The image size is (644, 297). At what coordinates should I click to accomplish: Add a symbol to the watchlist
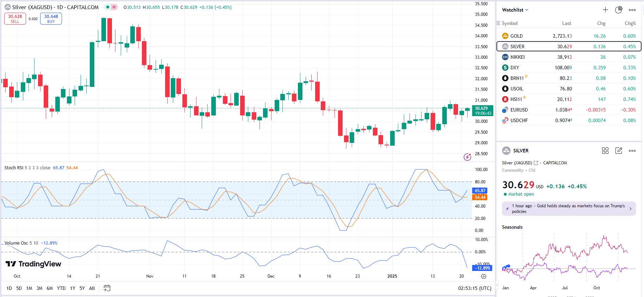pyautogui.click(x=605, y=10)
